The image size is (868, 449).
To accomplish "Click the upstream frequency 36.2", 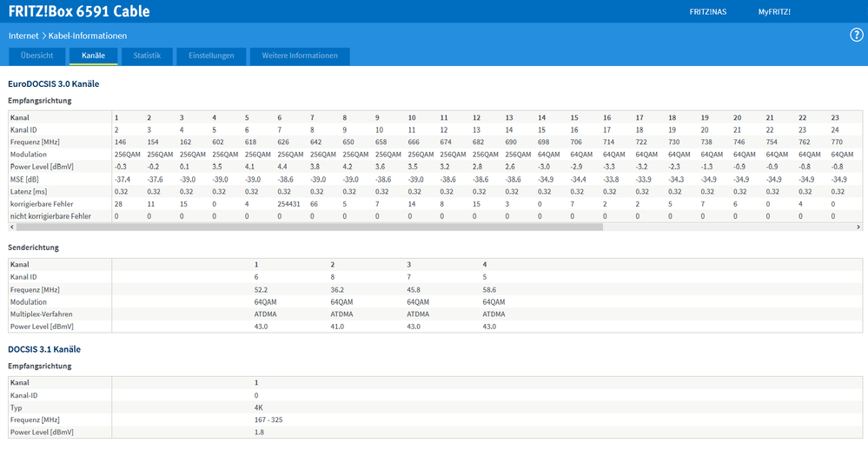I will coord(337,289).
